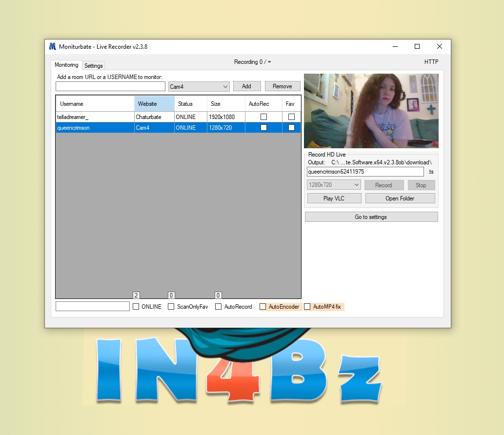This screenshot has height=435, width=504.
Task: Click the 1280x720 cell in queencrimson row
Action: [x=226, y=128]
